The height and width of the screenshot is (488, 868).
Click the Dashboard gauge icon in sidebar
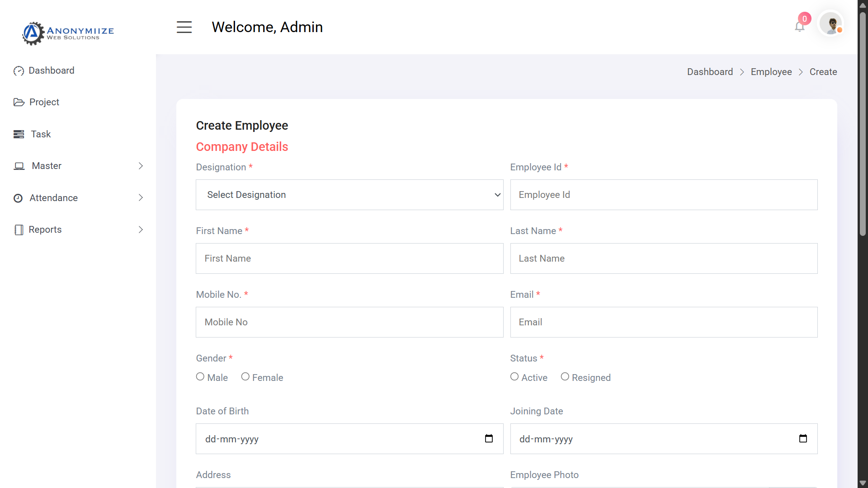point(19,71)
